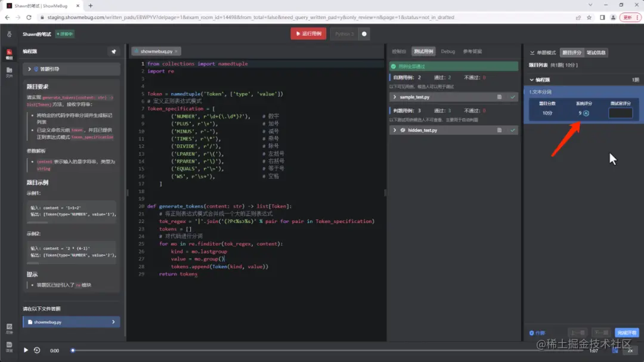The width and height of the screenshot is (644, 362).
Task: Click the replay rewind icon
Action: point(37,351)
